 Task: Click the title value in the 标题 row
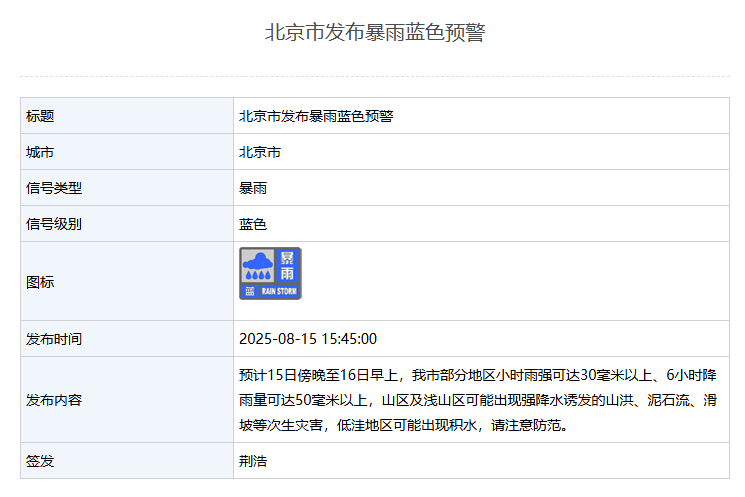pyautogui.click(x=316, y=116)
